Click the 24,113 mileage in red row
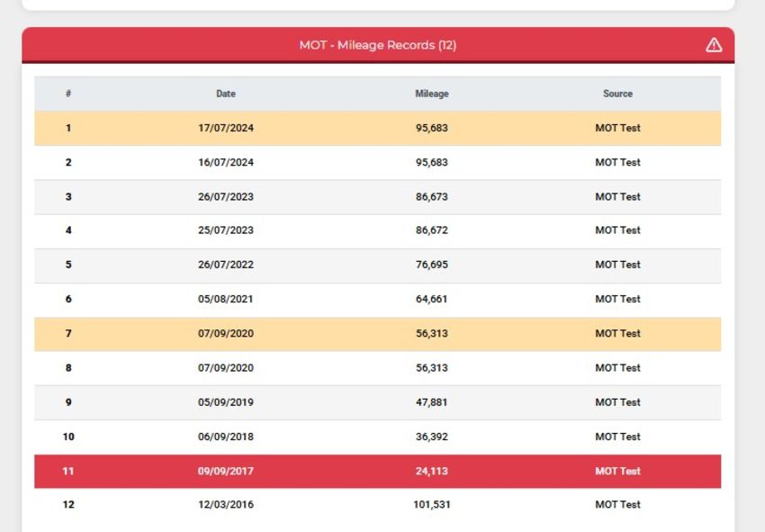 [x=432, y=472]
